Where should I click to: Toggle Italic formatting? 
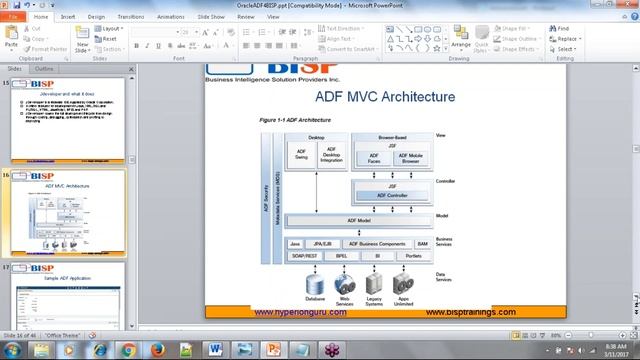pos(147,46)
